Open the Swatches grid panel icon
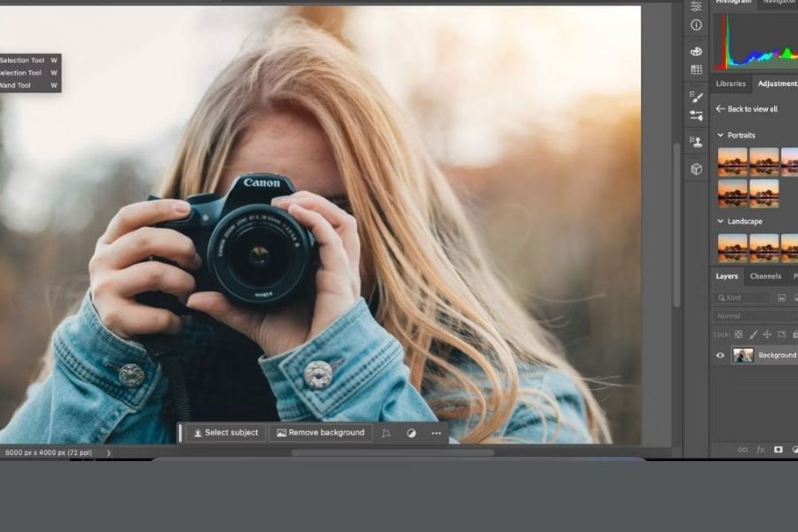This screenshot has width=798, height=532. tap(696, 70)
